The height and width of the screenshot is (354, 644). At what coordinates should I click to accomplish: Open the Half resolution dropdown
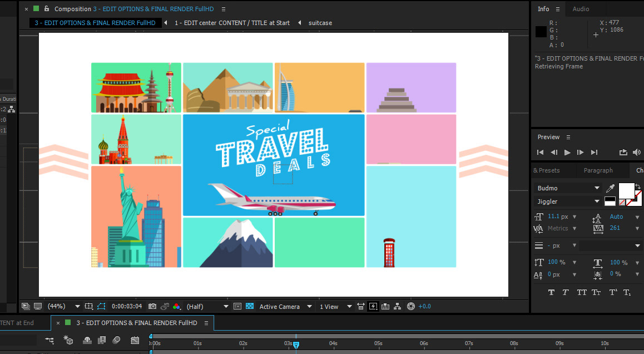click(x=207, y=307)
